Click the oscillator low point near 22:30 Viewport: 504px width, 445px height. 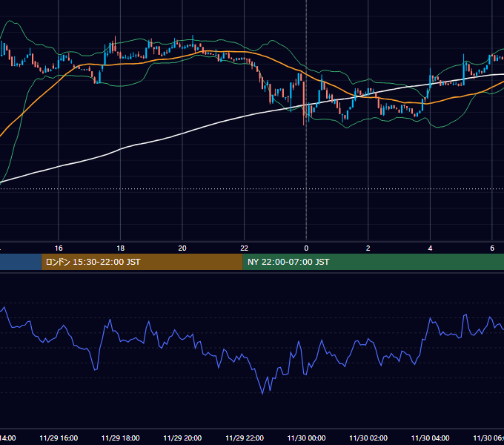coord(262,393)
